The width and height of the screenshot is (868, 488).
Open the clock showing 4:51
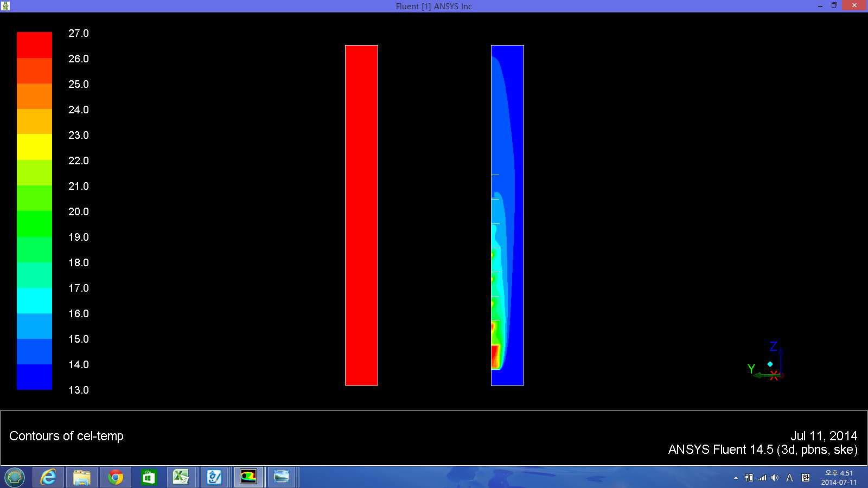[839, 478]
